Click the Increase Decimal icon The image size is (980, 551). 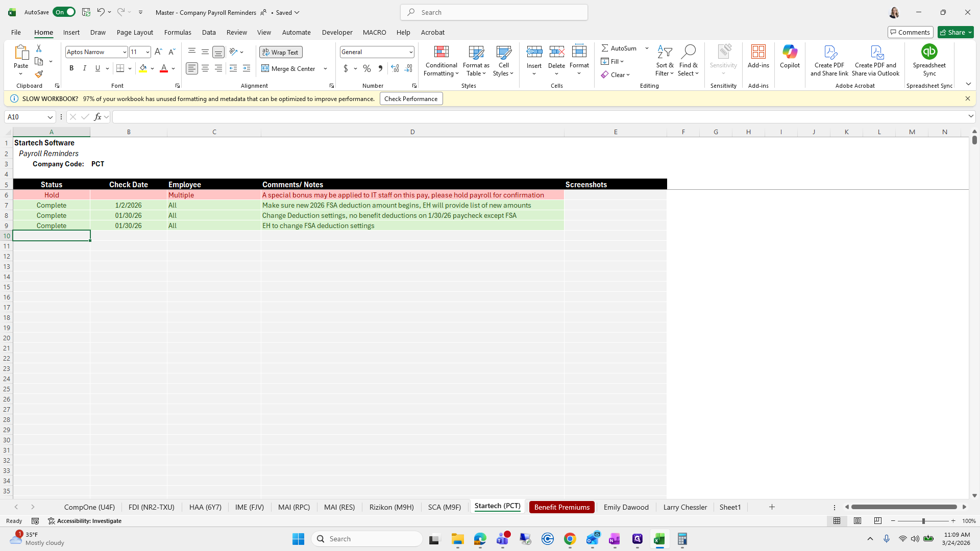395,68
